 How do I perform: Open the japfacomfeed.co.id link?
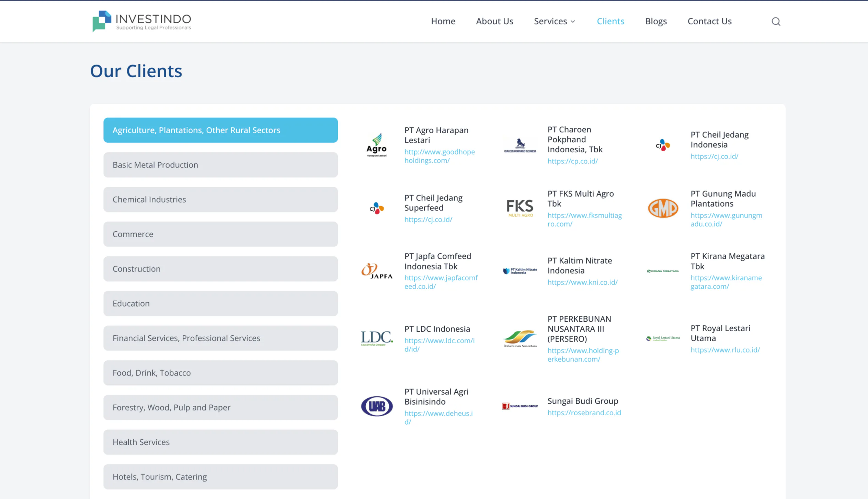coord(441,282)
